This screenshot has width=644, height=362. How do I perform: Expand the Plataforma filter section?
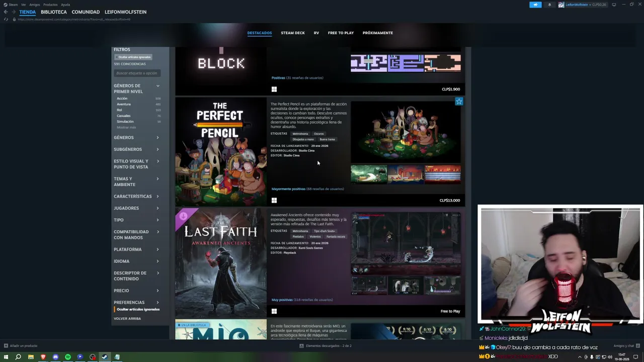136,249
